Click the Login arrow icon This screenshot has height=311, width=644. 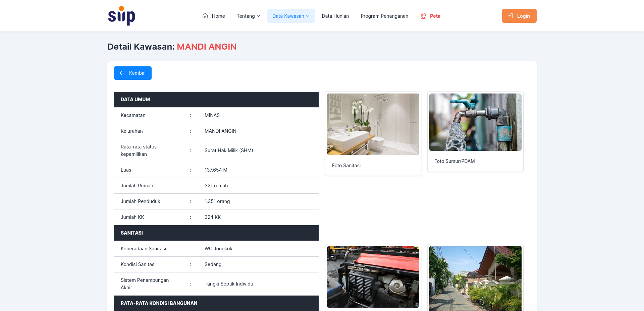510,16
